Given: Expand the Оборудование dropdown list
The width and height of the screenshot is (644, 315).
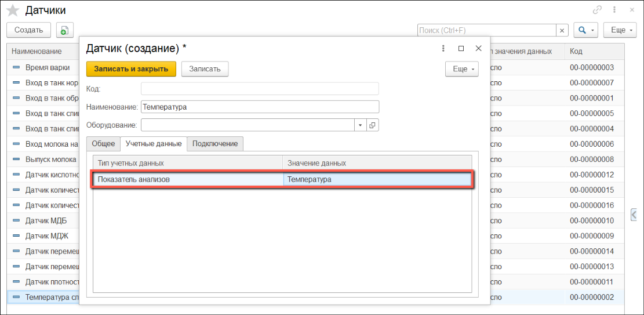Looking at the screenshot, I should point(360,125).
